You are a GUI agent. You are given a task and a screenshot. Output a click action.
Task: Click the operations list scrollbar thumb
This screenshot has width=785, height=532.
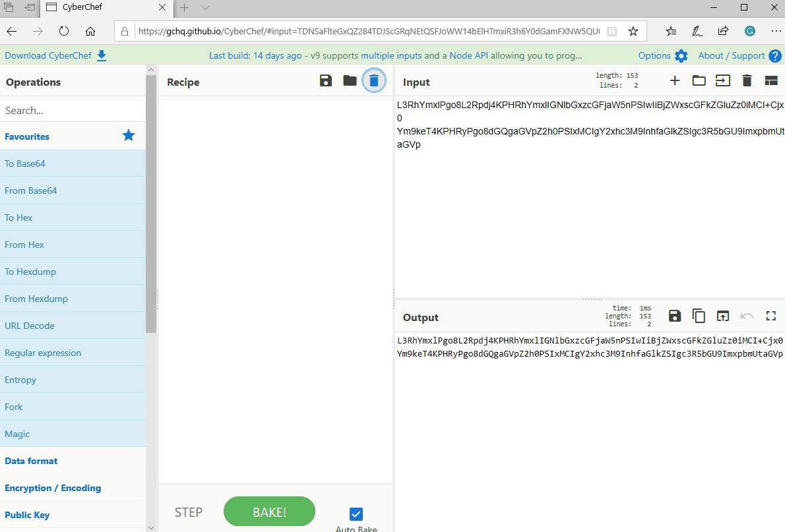click(x=151, y=204)
